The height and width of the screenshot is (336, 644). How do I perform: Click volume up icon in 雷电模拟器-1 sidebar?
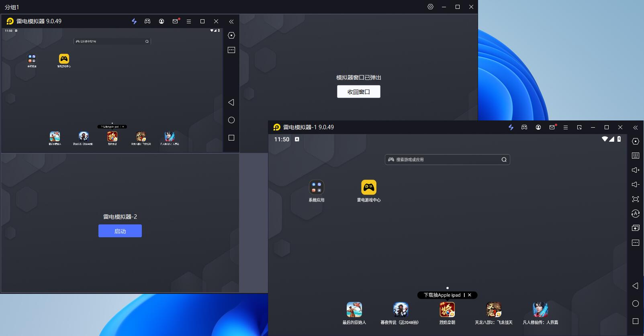click(x=635, y=170)
